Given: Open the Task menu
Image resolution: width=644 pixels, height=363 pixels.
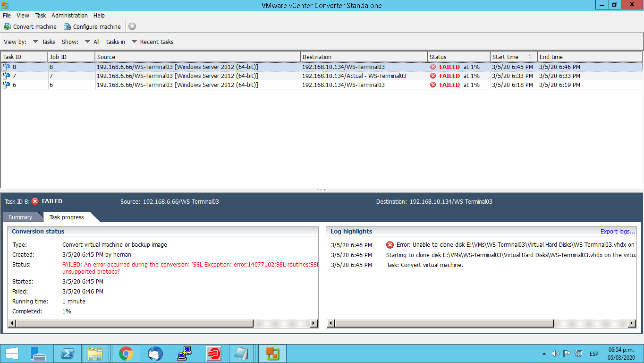Looking at the screenshot, I should click(41, 15).
